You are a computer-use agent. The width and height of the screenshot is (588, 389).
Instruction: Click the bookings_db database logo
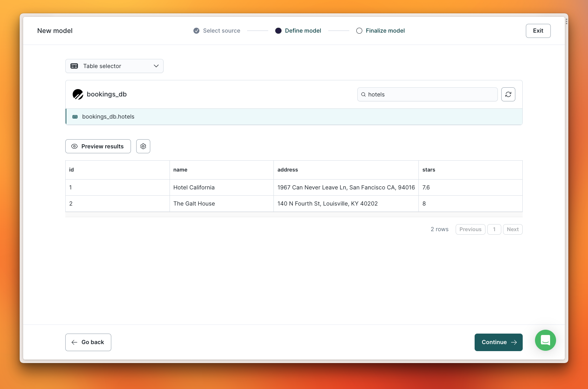(78, 94)
